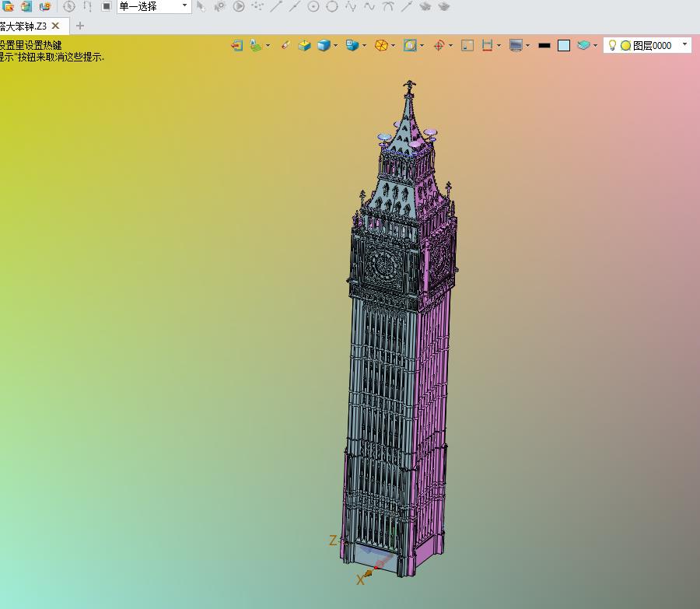The image size is (700, 609).
Task: Click the orange-blue icon third in the top toolbar
Action: [45, 6]
